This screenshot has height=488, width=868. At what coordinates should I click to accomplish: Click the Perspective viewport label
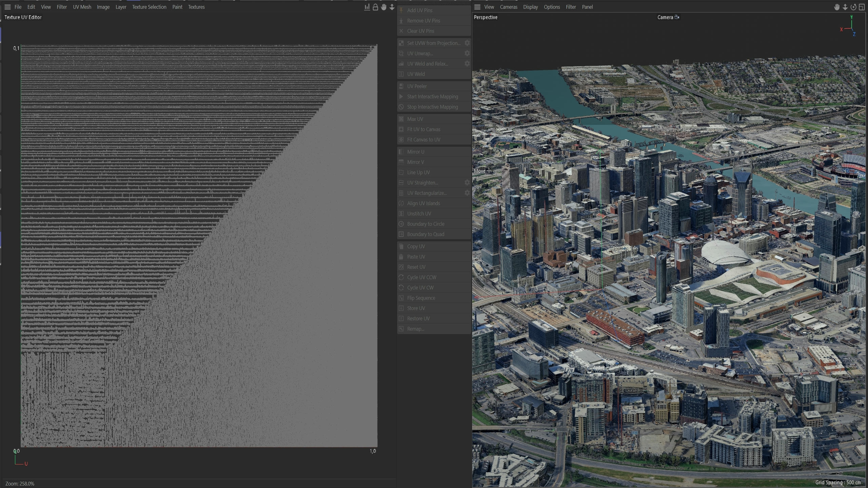click(486, 17)
